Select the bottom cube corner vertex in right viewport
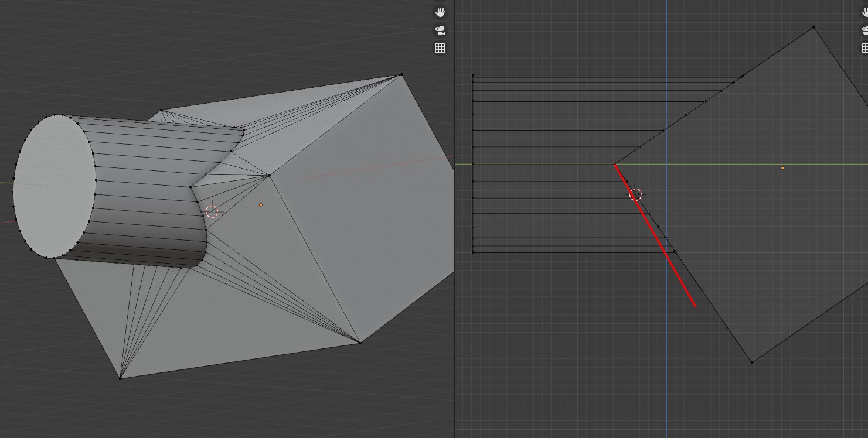Screen dimensions: 868x438 [x=752, y=362]
